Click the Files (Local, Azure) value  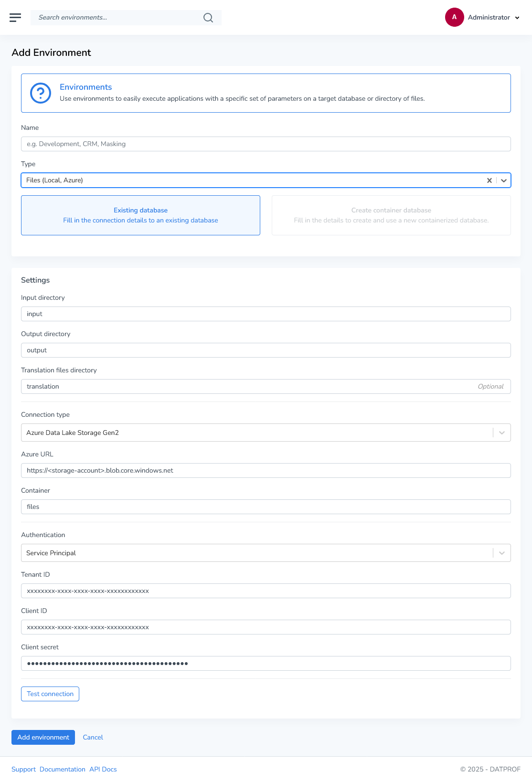[x=55, y=180]
